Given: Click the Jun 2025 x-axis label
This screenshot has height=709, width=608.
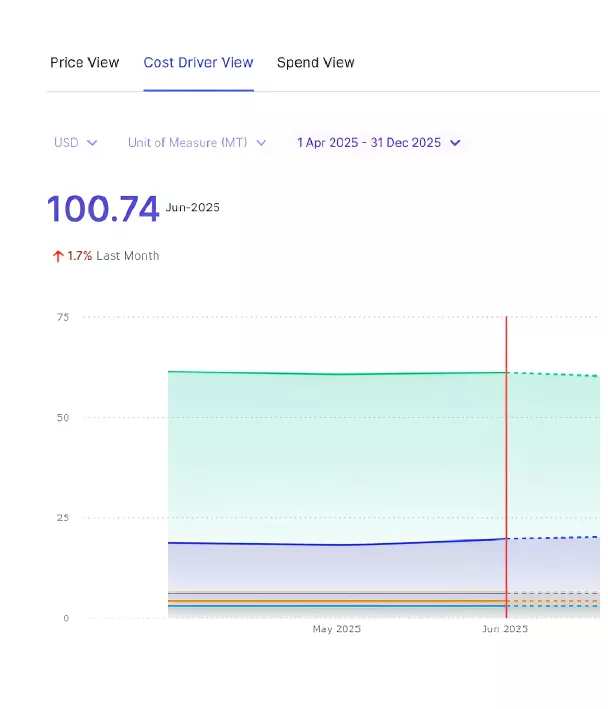Looking at the screenshot, I should [504, 629].
